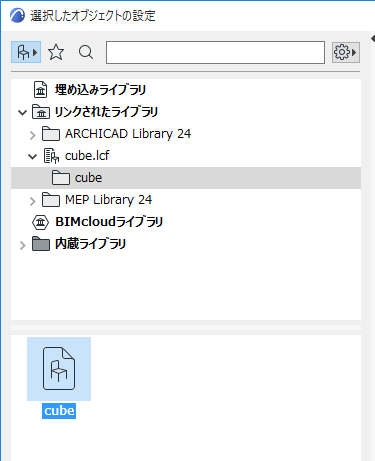Open the object library view dropdown button
This screenshot has width=375, height=461.
click(x=26, y=52)
